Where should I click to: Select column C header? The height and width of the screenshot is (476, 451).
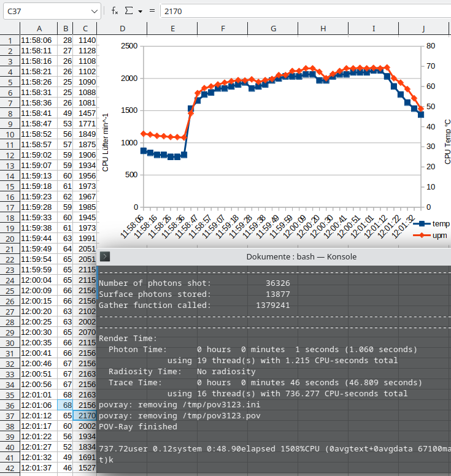click(85, 29)
